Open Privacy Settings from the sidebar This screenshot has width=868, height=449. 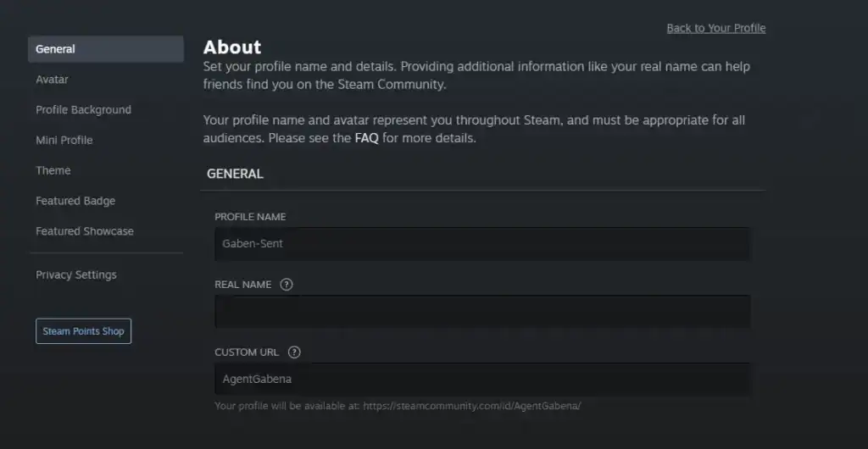pos(76,275)
